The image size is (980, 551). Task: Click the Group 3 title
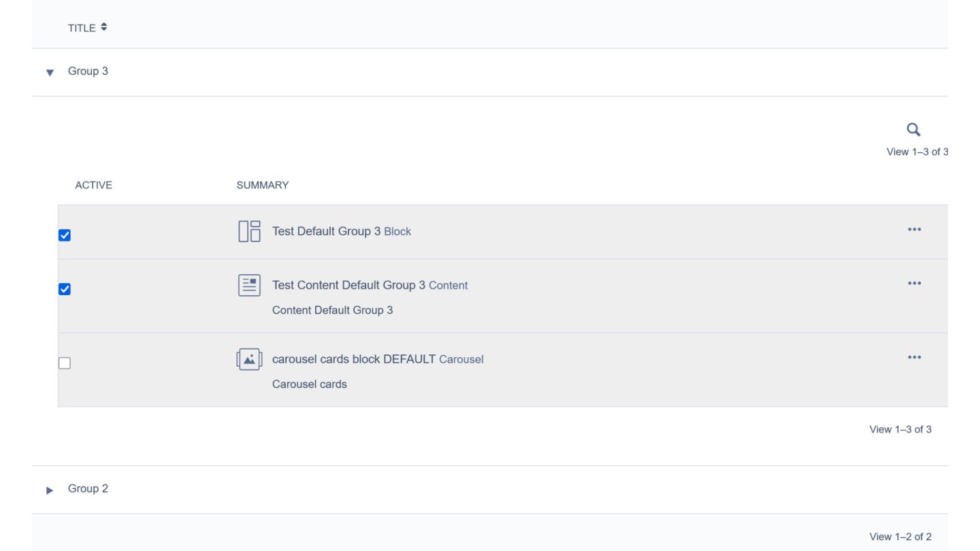[88, 71]
